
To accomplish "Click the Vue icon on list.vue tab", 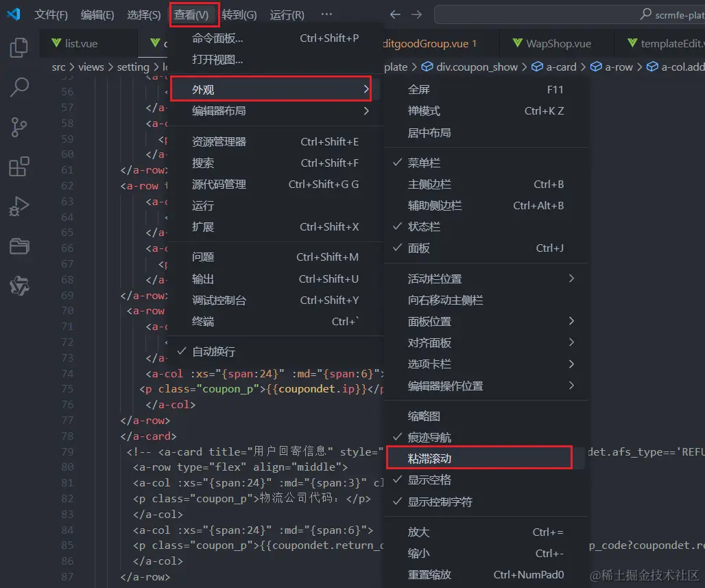I will 56,43.
